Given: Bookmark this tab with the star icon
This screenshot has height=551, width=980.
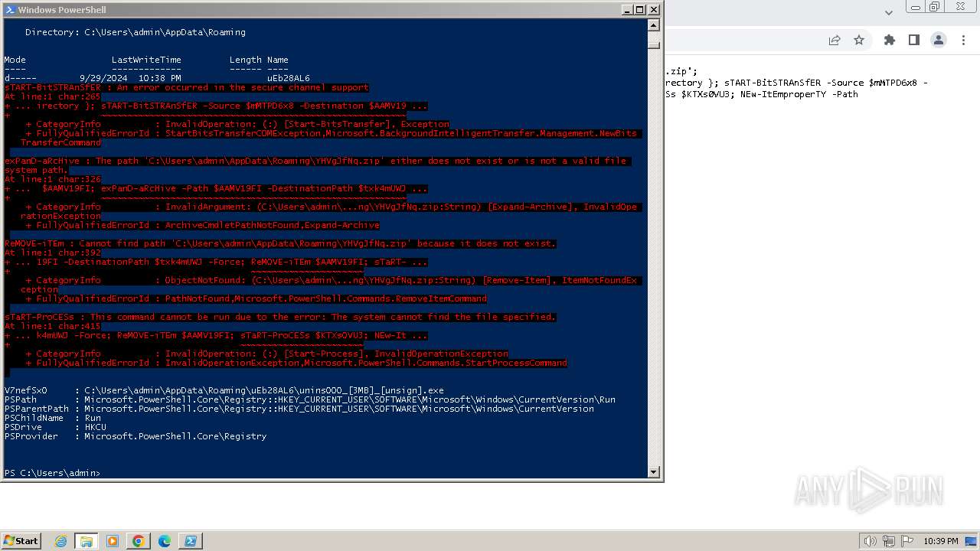Looking at the screenshot, I should 859,40.
